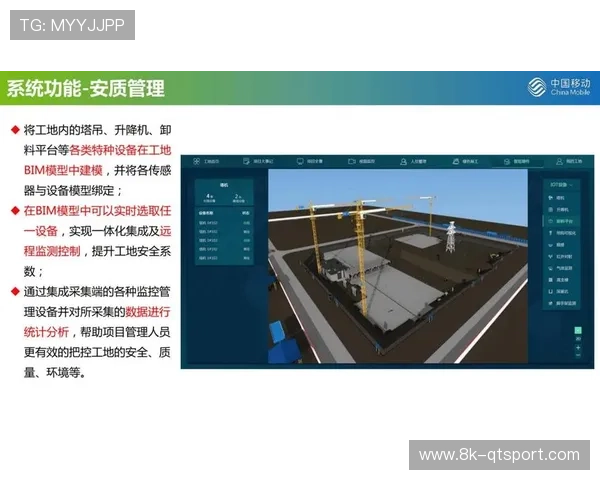Click the count stat showing 2
Viewport: 600px width, 480px height.
[x=238, y=198]
